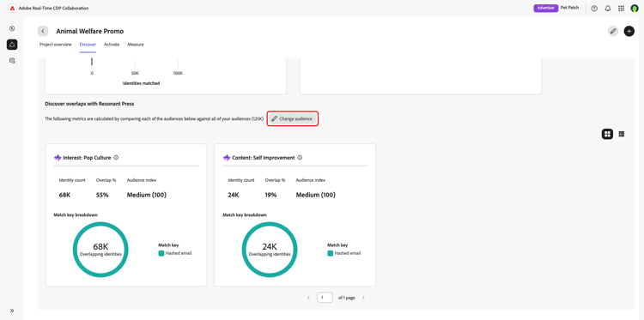Viewport: 644px width, 320px height.
Task: Click the Animal Welfare Promo project title
Action: (x=90, y=31)
